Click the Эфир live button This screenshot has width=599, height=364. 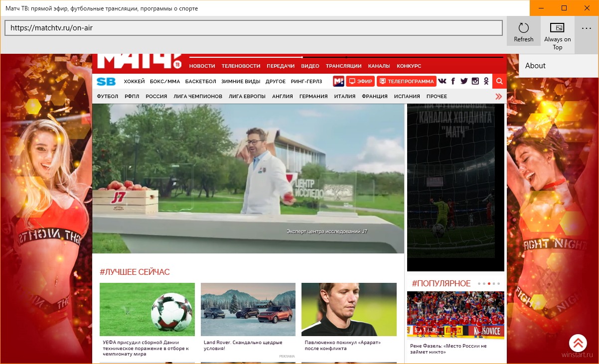coord(360,81)
